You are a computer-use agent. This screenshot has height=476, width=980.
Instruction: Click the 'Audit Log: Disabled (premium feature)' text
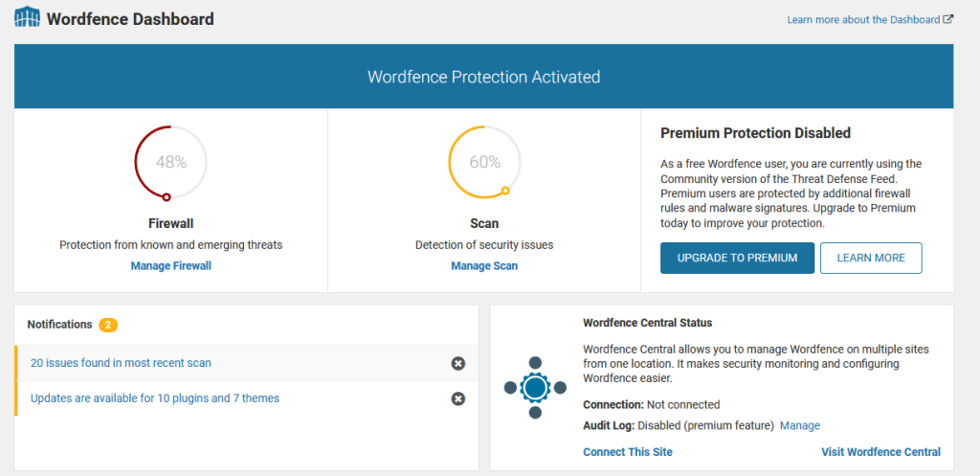pos(679,425)
